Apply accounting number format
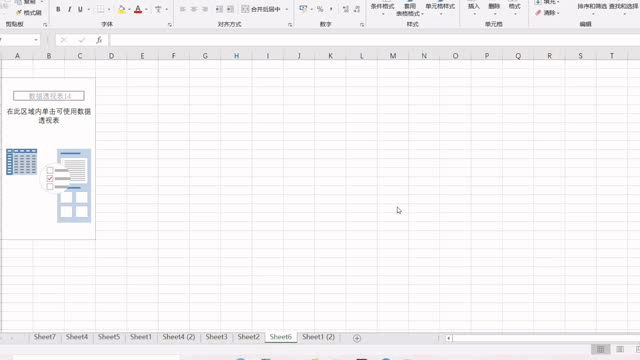The height and width of the screenshot is (360, 640). (303, 9)
